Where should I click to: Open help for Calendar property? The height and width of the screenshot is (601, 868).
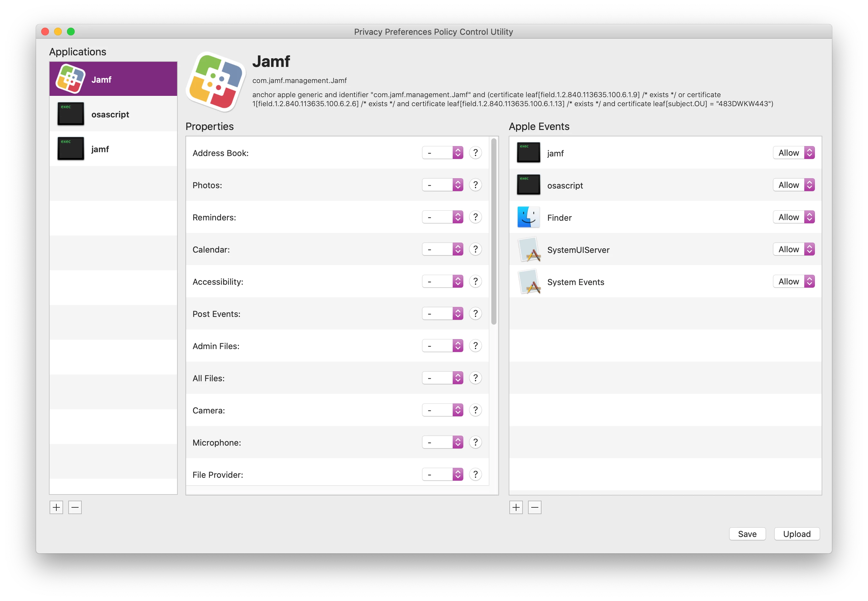point(476,249)
